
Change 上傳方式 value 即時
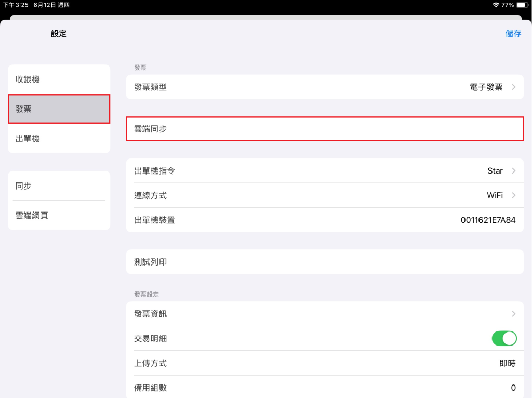[x=507, y=363]
